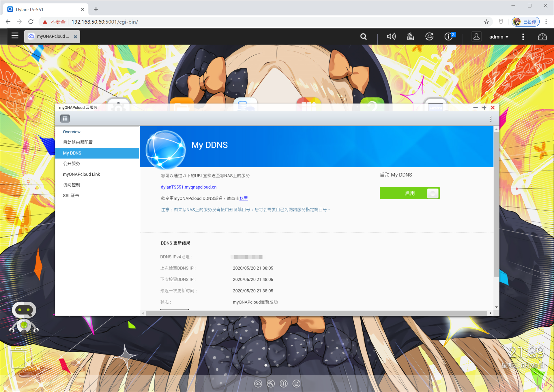
Task: Open the volume control speaker icon
Action: (391, 37)
